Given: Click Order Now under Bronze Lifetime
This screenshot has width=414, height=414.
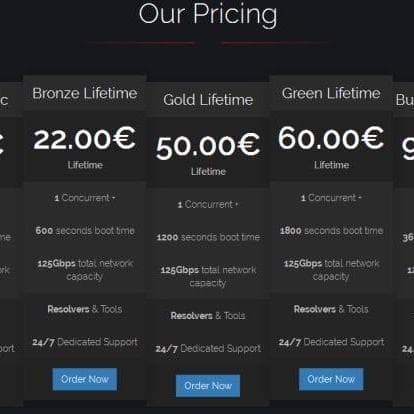Looking at the screenshot, I should click(x=85, y=379).
